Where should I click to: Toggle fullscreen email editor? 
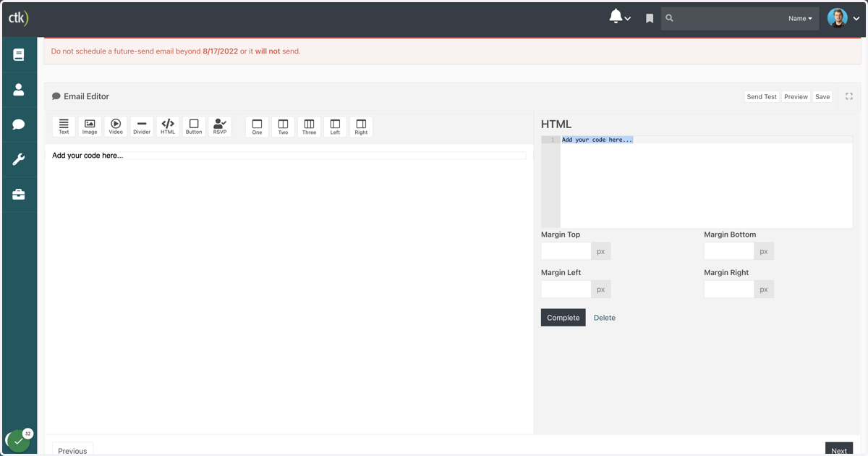(849, 96)
